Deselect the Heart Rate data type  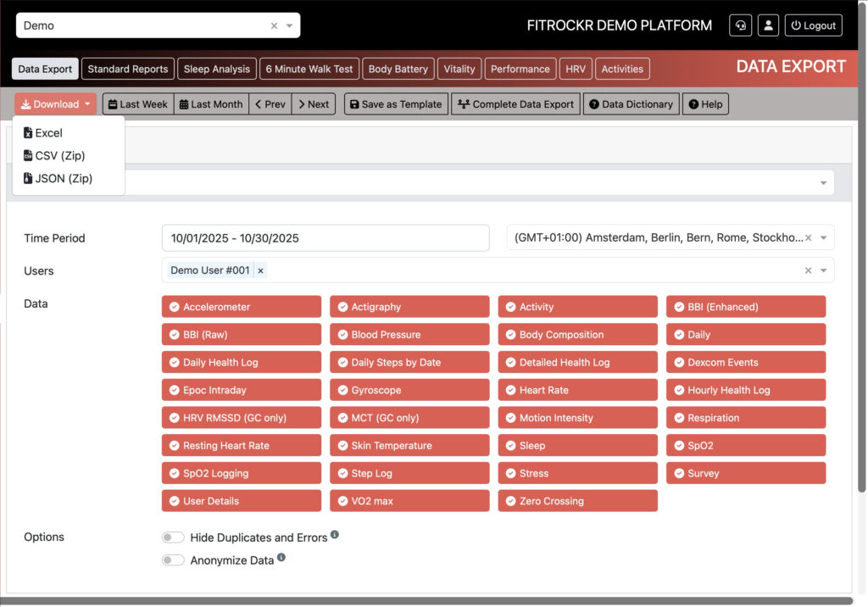pyautogui.click(x=577, y=390)
